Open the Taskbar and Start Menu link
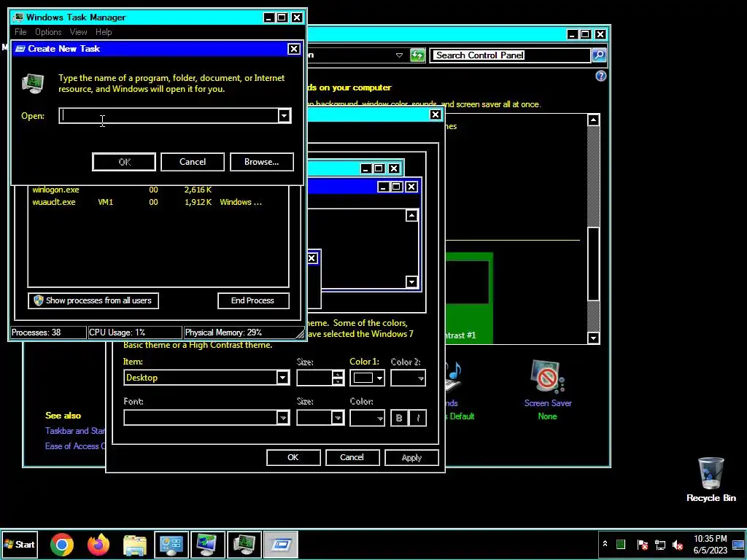The image size is (747, 560). coord(75,430)
